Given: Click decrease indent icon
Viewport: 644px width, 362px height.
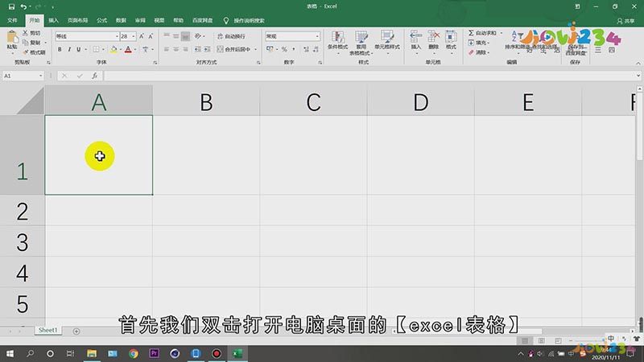Looking at the screenshot, I should [x=197, y=49].
